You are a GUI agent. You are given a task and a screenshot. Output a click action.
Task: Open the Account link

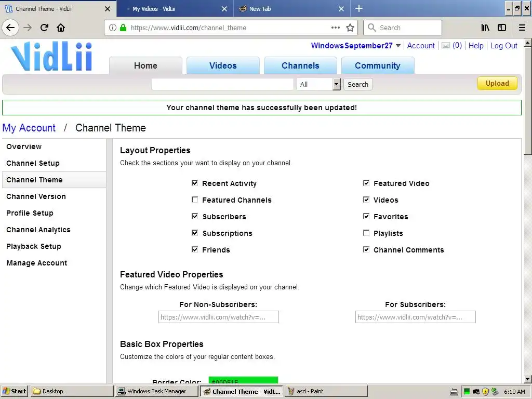[421, 46]
